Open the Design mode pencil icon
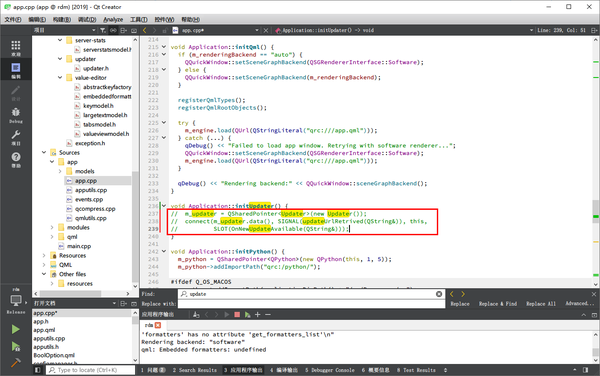The width and height of the screenshot is (600, 376). [16, 93]
